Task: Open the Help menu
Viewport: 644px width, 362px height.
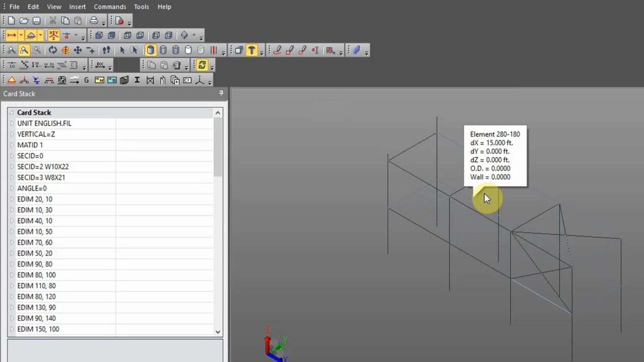Action: [164, 7]
